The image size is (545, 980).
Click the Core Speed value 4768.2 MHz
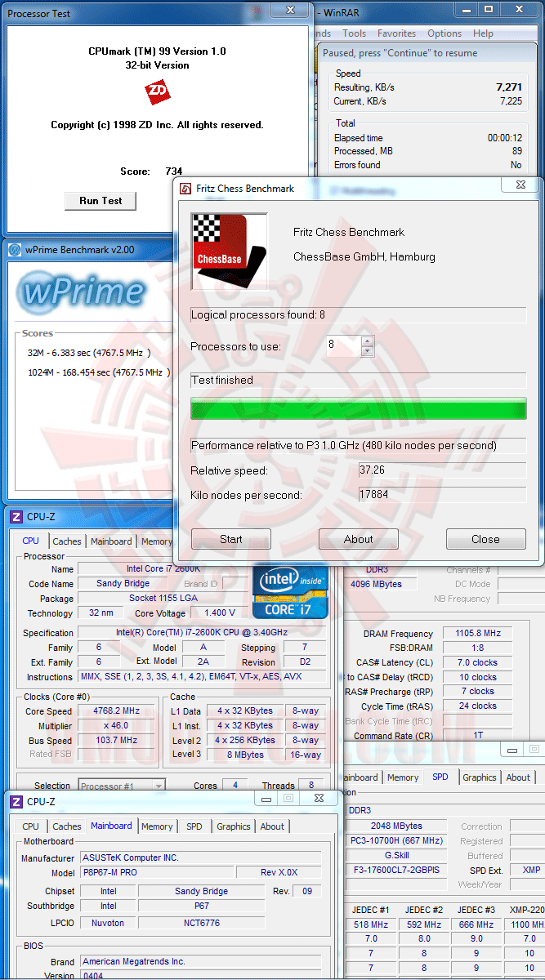coord(117,711)
